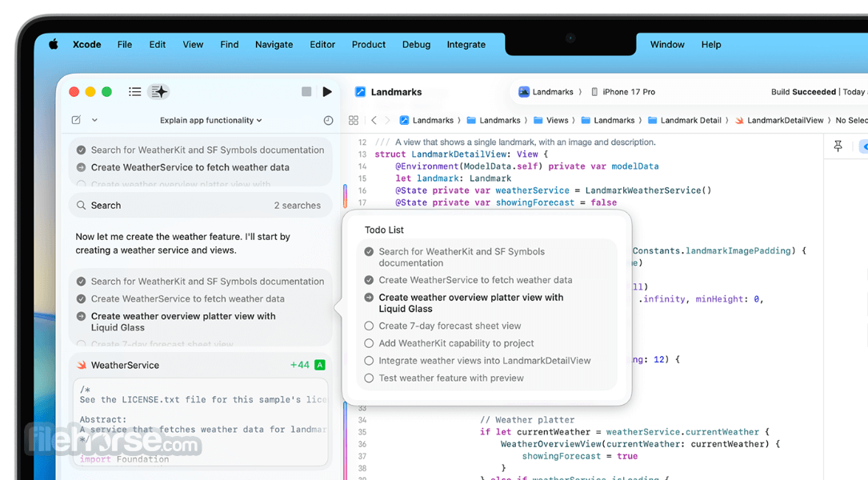Click 'showingForecast = true' code line

click(579, 456)
